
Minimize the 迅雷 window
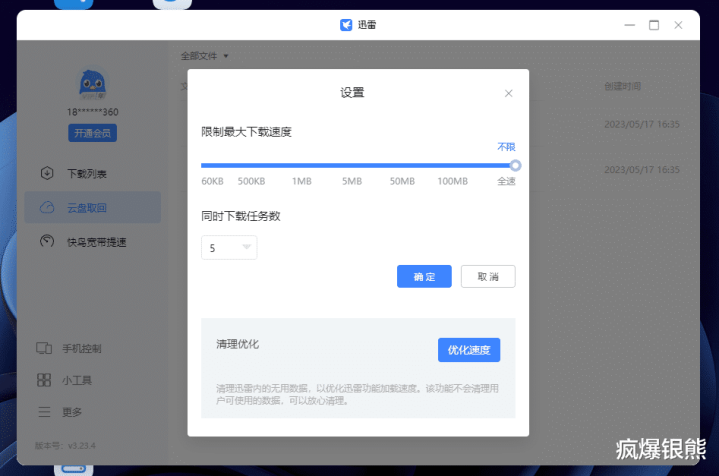(630, 25)
